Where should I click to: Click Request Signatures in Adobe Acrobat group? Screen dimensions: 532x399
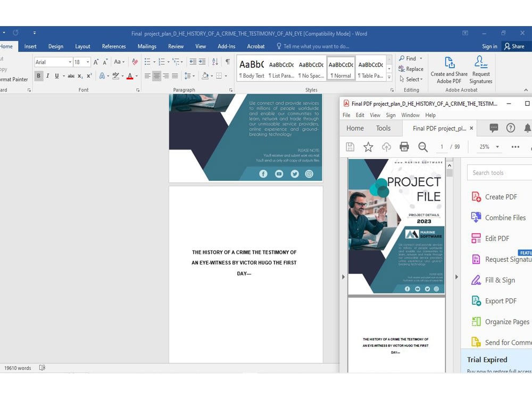(x=480, y=70)
